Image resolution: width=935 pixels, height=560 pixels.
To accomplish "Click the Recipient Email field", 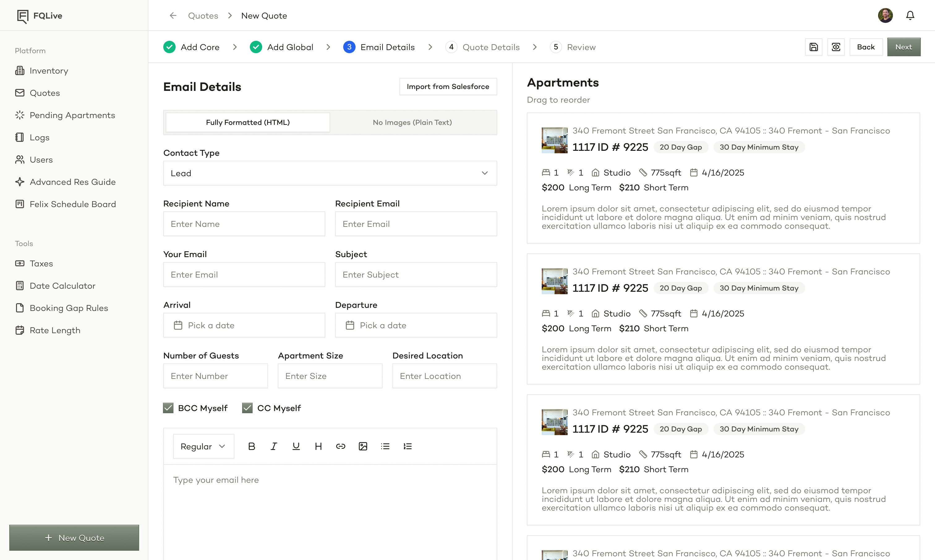I will point(416,224).
